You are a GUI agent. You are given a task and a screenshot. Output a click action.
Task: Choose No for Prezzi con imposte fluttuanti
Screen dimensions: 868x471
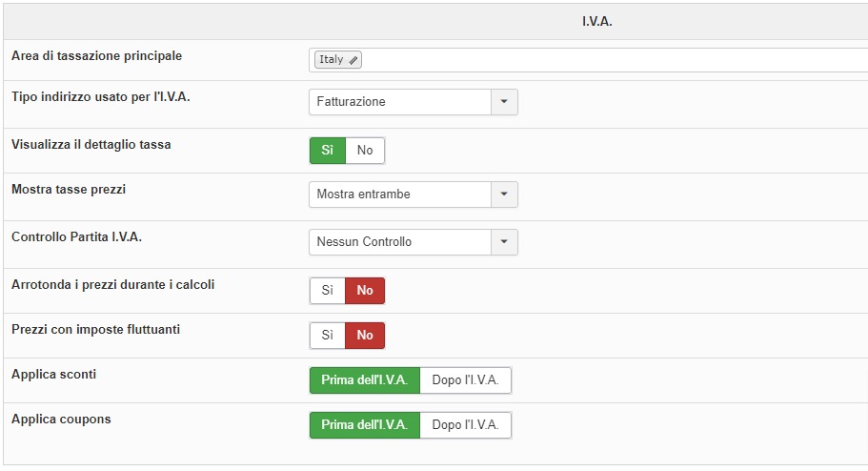pos(365,336)
